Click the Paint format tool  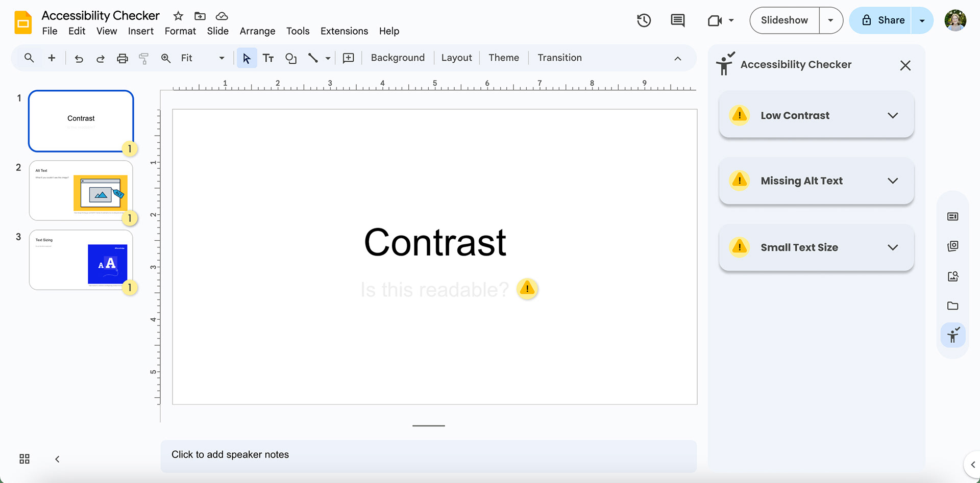143,58
